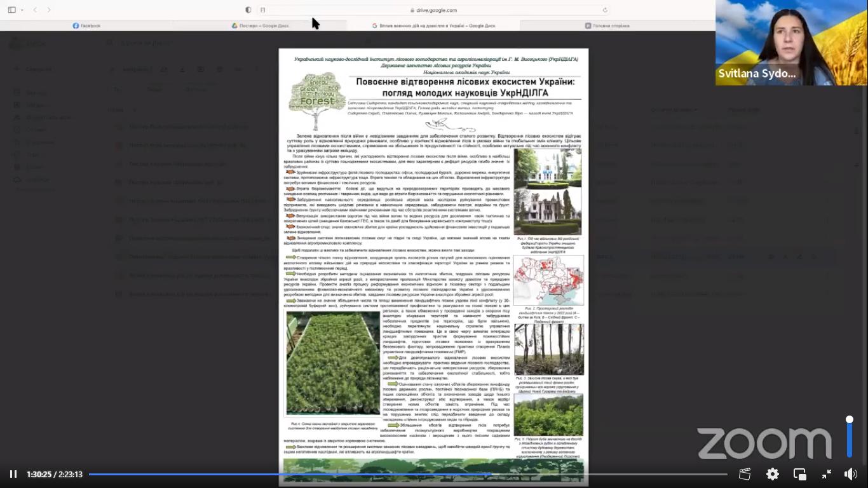Screen dimensions: 868x488
Task: Focus the drive.google.com address bar
Action: pos(434,10)
